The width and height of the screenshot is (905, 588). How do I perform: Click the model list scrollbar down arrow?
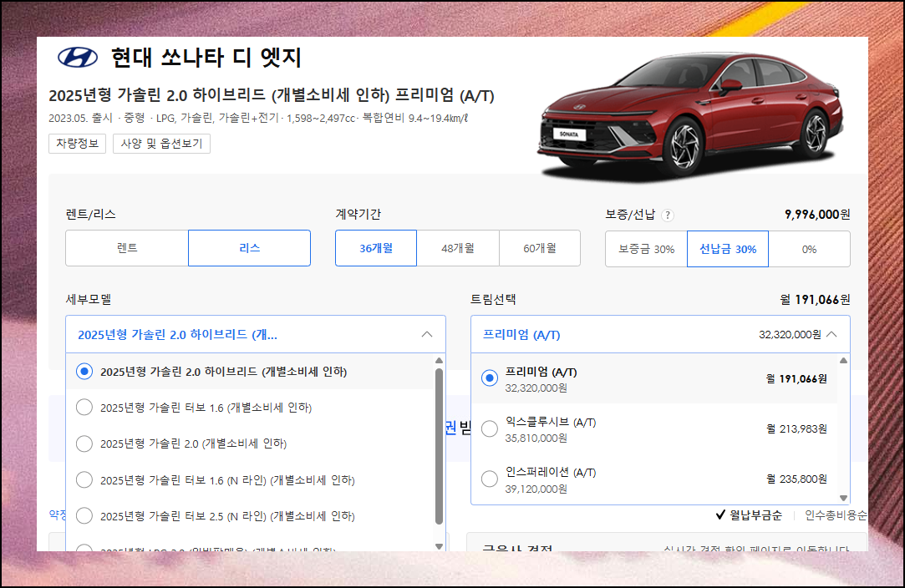point(440,546)
